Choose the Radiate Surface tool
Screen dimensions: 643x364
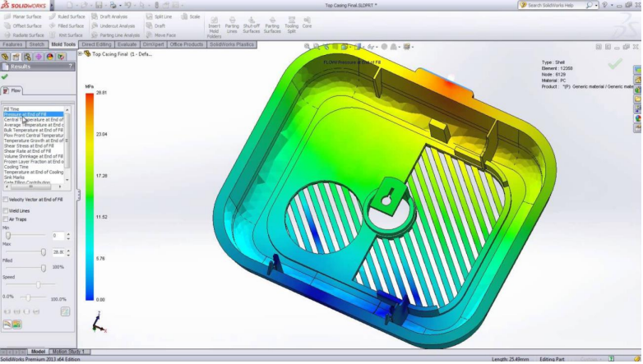24,35
